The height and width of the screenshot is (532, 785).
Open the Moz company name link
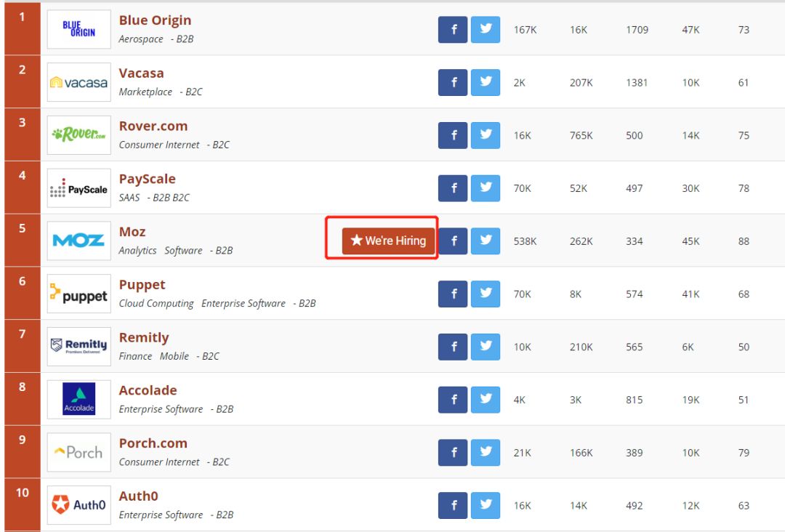132,232
